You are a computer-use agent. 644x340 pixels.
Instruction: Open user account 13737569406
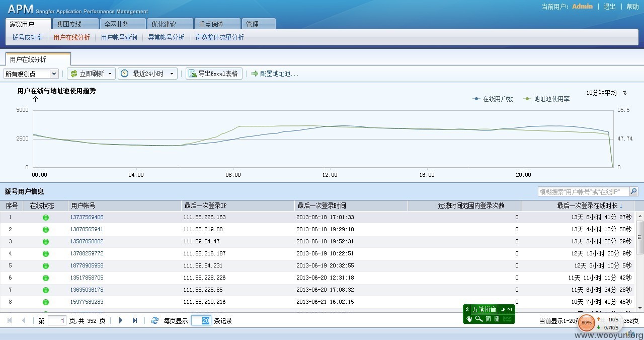point(87,217)
